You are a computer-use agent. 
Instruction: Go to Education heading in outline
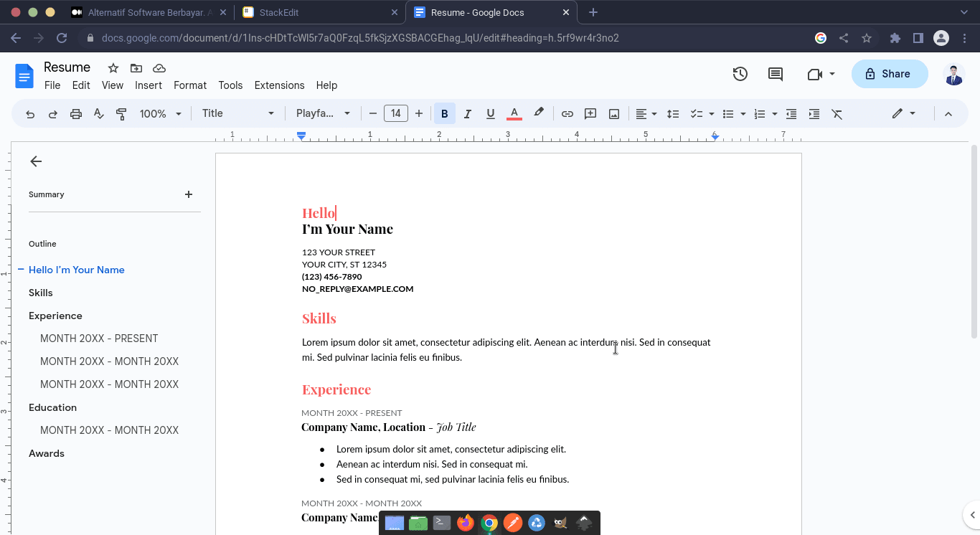pyautogui.click(x=52, y=407)
